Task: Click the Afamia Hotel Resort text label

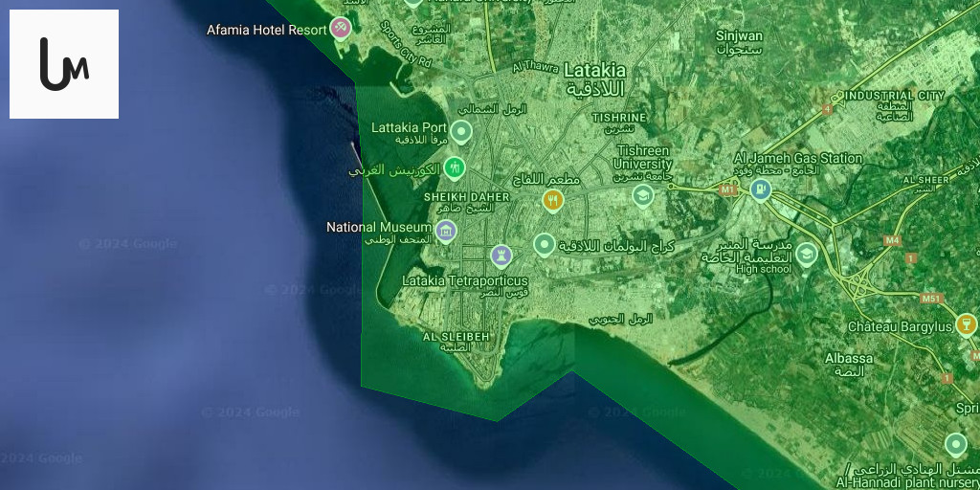Action: coord(267,30)
